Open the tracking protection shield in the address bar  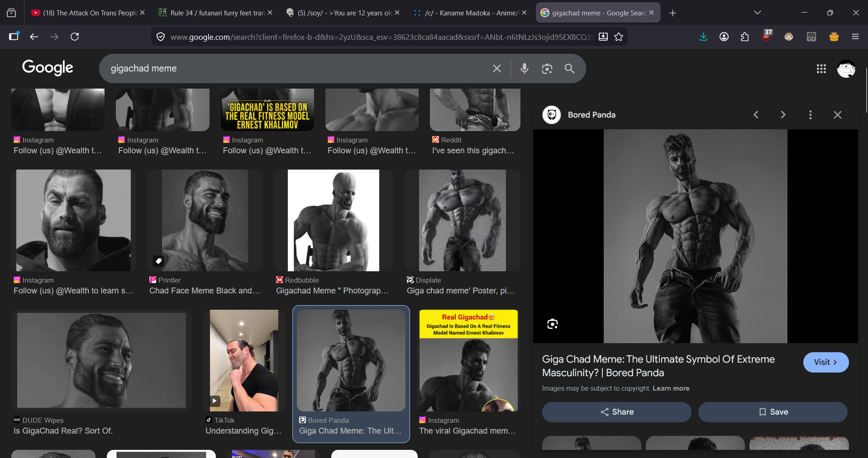click(161, 37)
